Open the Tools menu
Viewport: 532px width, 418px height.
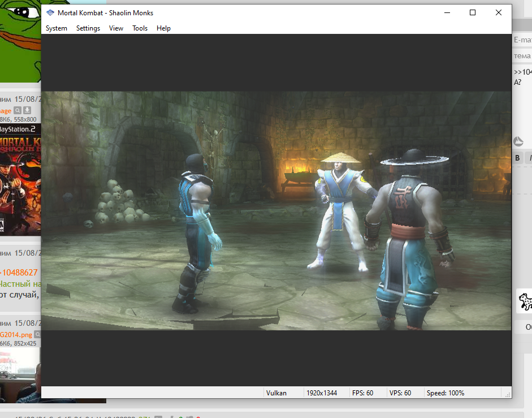pyautogui.click(x=140, y=28)
